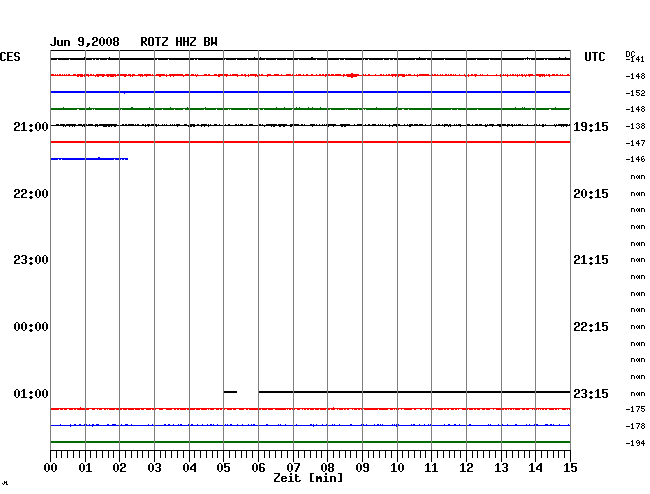Click the DC value "-175"

coord(635,409)
